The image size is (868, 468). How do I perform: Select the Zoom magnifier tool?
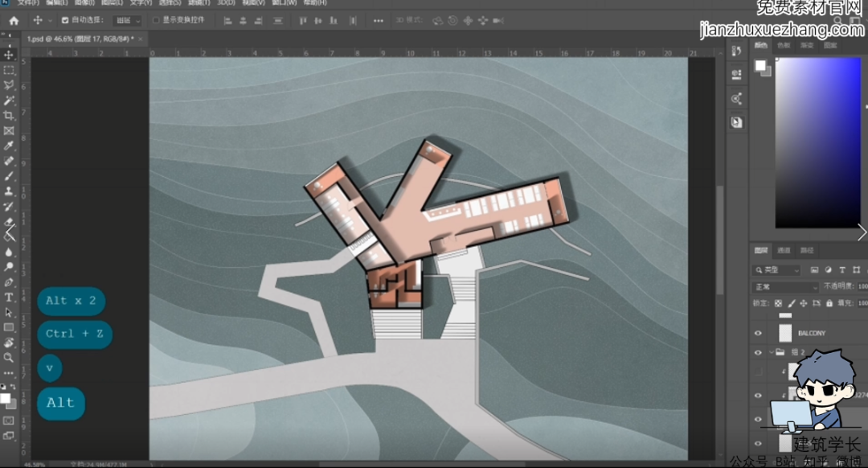[9, 358]
